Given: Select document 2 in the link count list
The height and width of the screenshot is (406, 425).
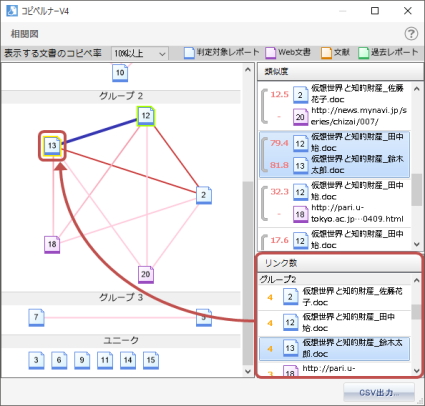Looking at the screenshot, I should point(334,297).
